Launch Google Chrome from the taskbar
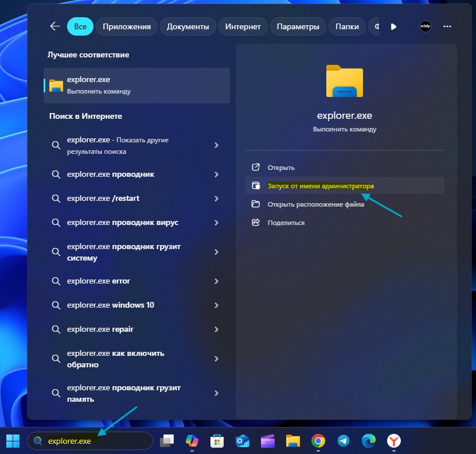 318,441
